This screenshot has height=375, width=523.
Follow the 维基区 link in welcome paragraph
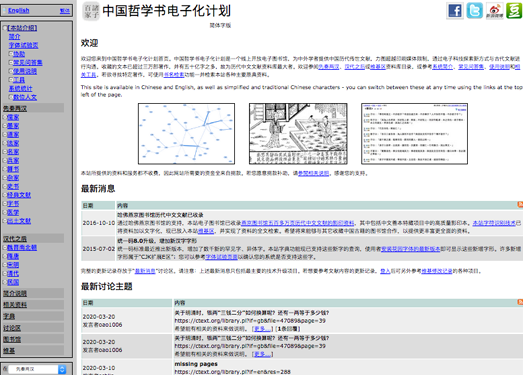[378, 67]
